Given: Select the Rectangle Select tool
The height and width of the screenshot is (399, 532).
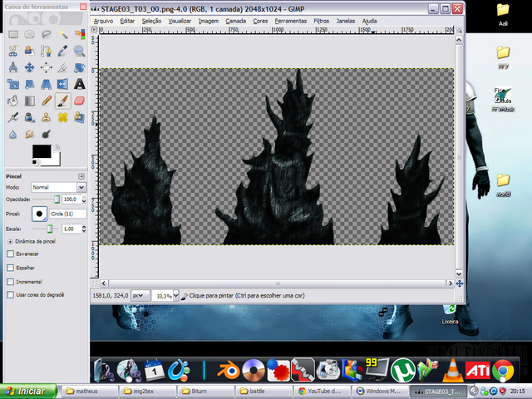Looking at the screenshot, I should tap(13, 34).
